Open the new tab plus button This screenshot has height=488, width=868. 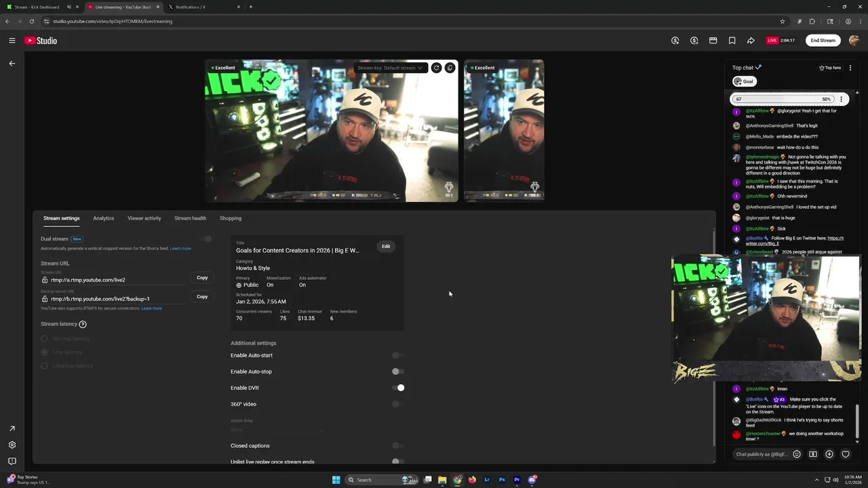251,7
